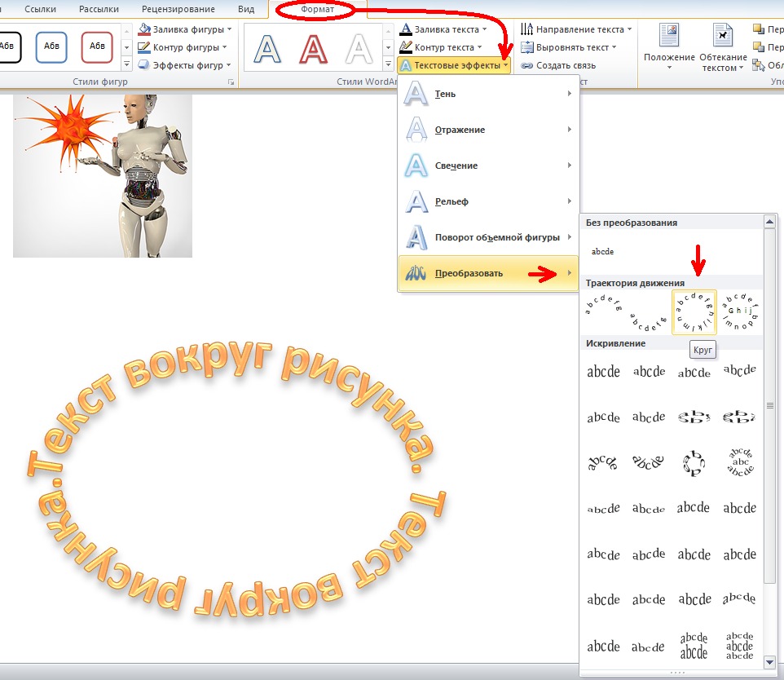Screen dimensions: 784x680
Task: Open the Отражение submenu
Action: pyautogui.click(x=488, y=130)
